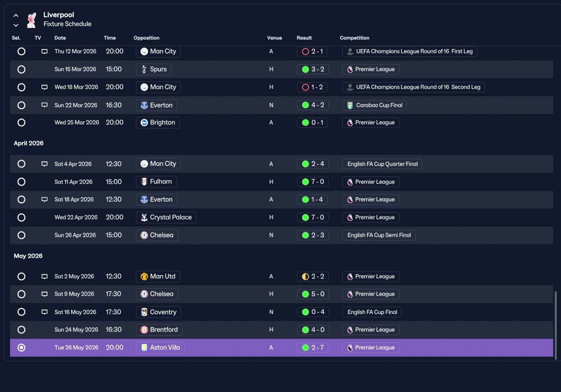Open the 3 - 2 Spurs result

(312, 69)
